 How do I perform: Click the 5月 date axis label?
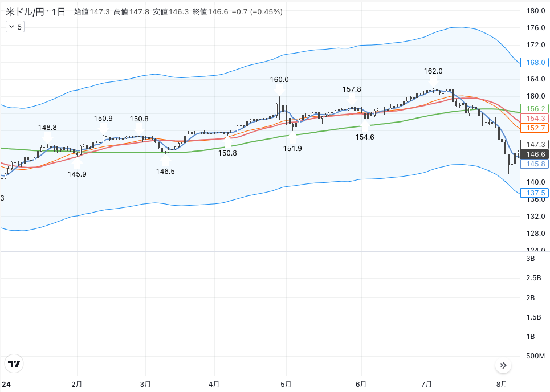tap(286, 384)
